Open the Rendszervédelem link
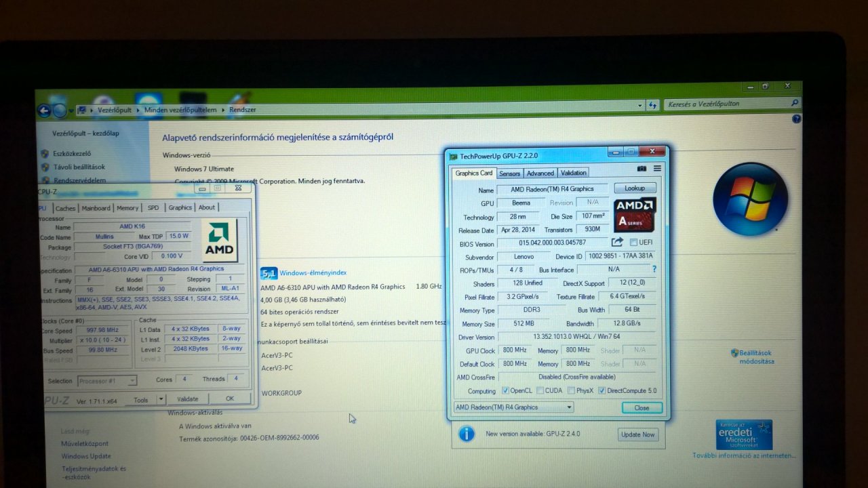Viewport: 868px width, 488px height. click(79, 180)
